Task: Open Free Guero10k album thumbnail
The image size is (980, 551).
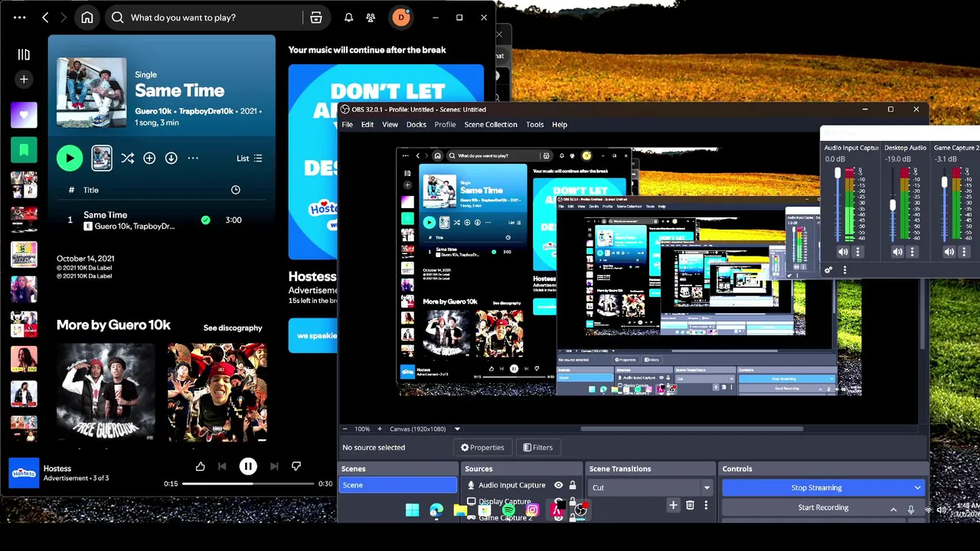Action: pos(106,392)
